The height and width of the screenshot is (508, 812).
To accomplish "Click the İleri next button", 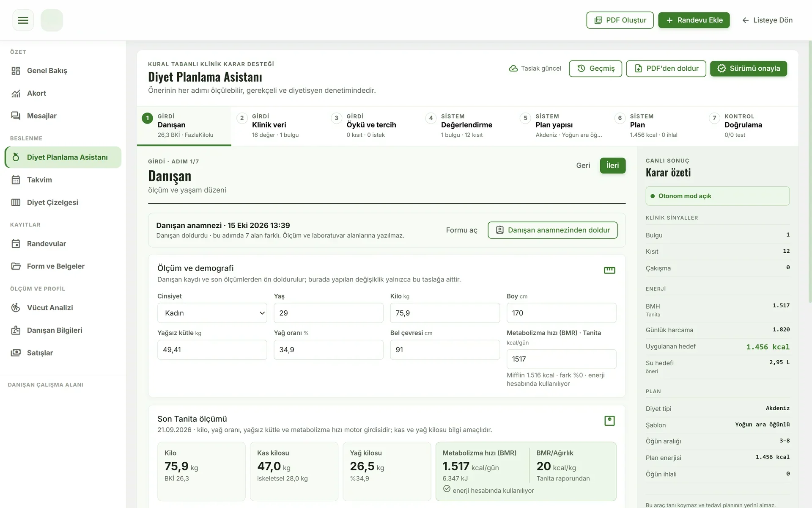I will click(612, 166).
